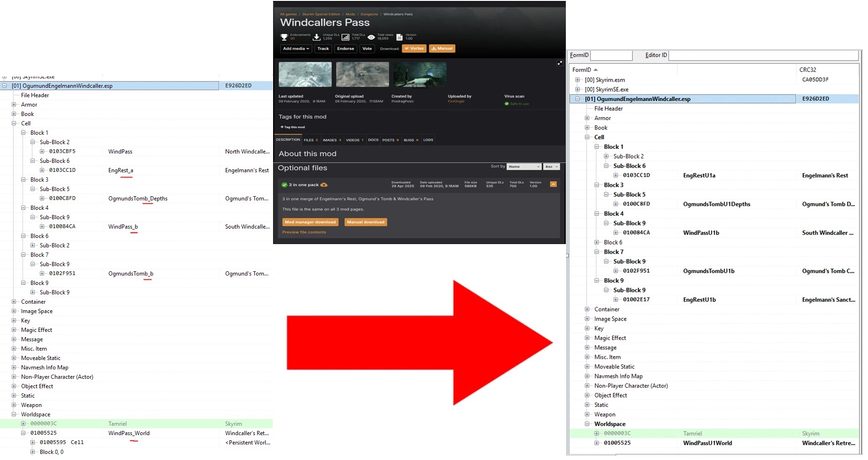Select WindPassU1b record in right tree
Screen dimensions: 868x460
[701, 233]
